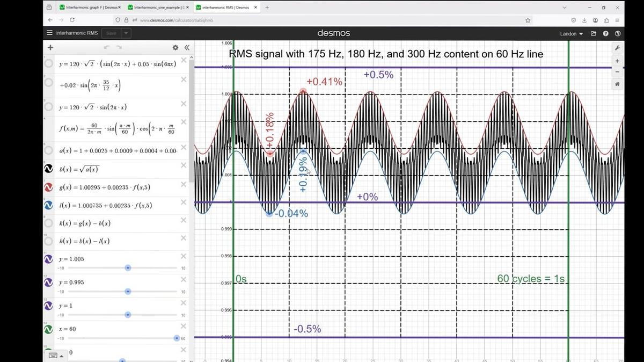The height and width of the screenshot is (362, 644).
Task: Zoom out of the graph
Action: pos(617,71)
